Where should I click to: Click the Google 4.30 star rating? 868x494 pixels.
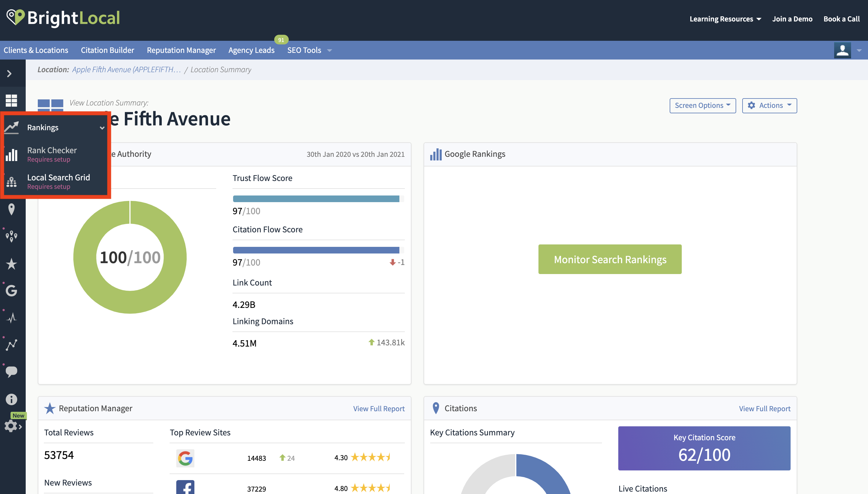(x=370, y=457)
